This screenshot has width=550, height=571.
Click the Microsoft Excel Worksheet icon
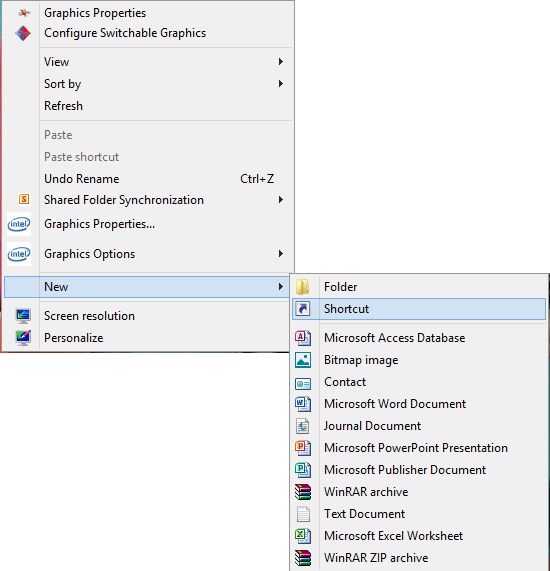(303, 536)
